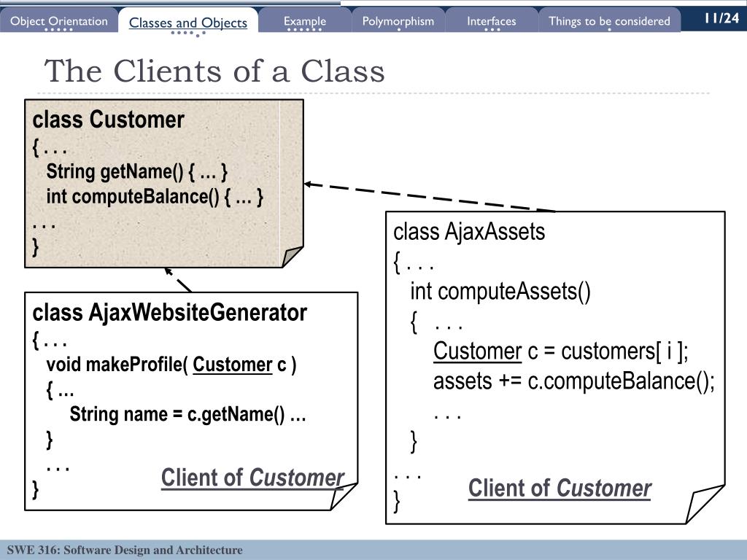Click the class Customer heading
The image size is (747, 560).
[x=108, y=120]
